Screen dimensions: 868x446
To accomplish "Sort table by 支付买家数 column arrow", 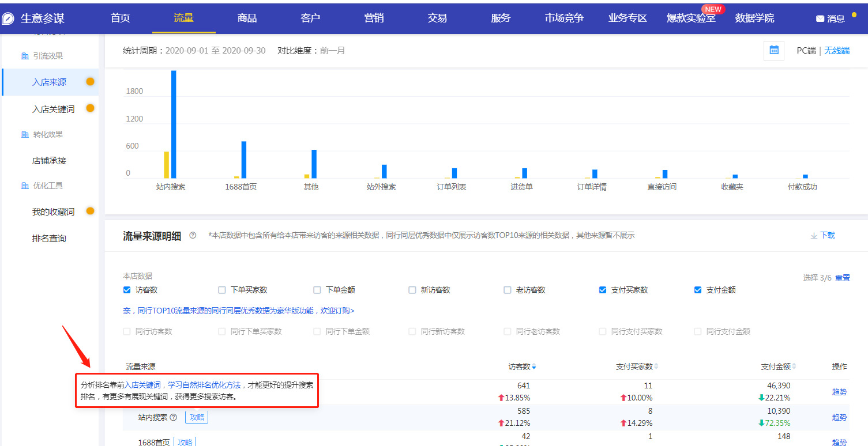I will [x=656, y=367].
